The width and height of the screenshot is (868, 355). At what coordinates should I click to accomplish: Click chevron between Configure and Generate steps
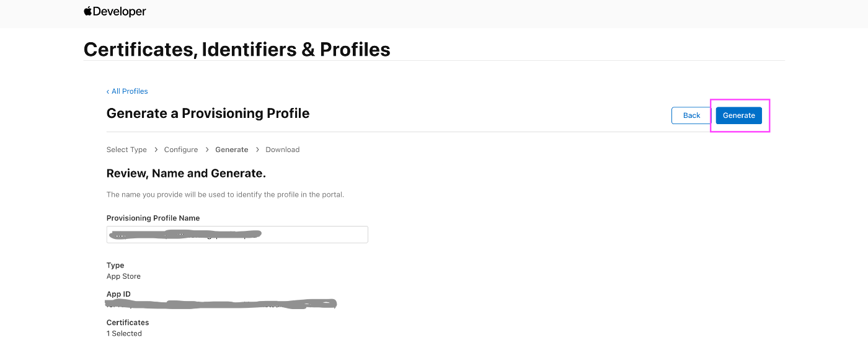206,150
